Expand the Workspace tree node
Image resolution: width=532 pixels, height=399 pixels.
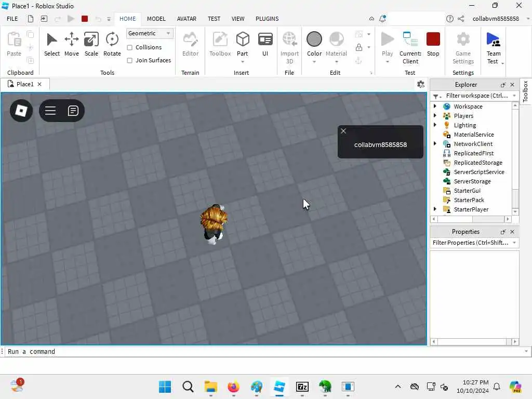click(x=435, y=106)
